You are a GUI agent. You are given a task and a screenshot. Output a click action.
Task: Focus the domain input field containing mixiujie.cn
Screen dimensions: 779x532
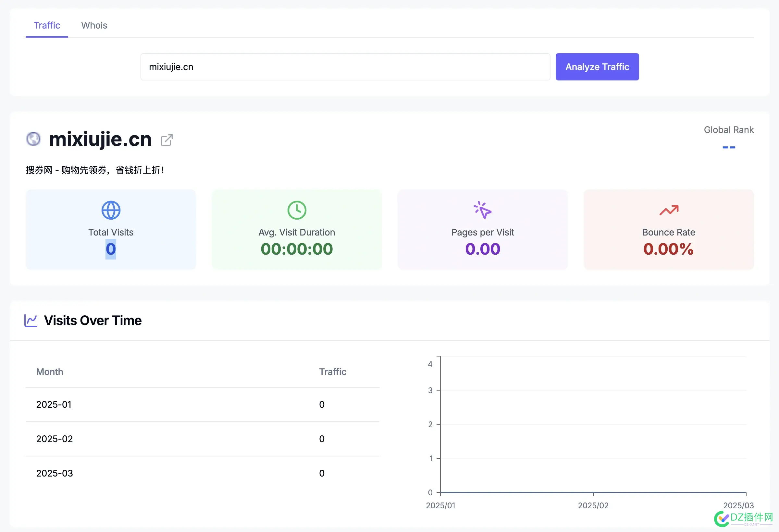[x=345, y=67]
